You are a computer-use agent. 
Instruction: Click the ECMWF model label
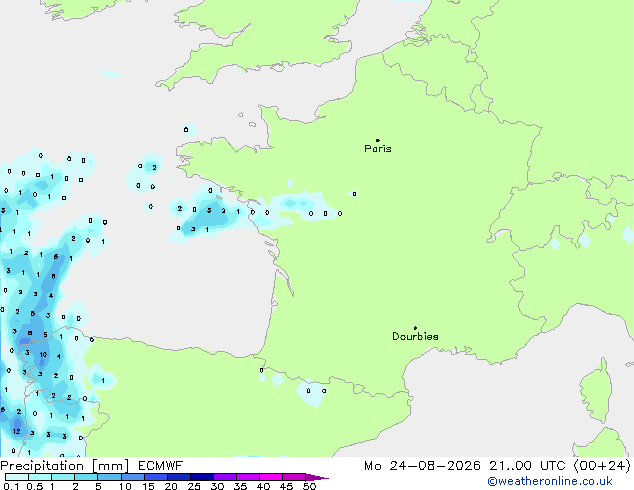(161, 466)
